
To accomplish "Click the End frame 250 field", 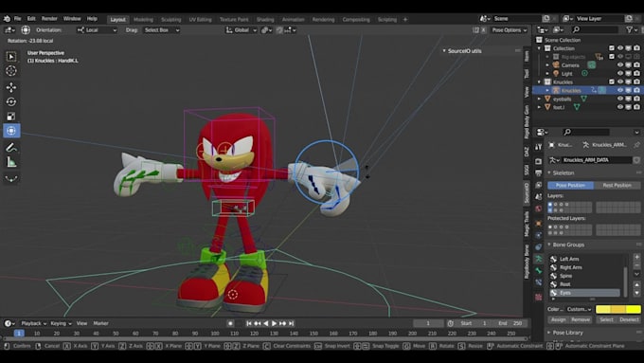I will [x=510, y=323].
